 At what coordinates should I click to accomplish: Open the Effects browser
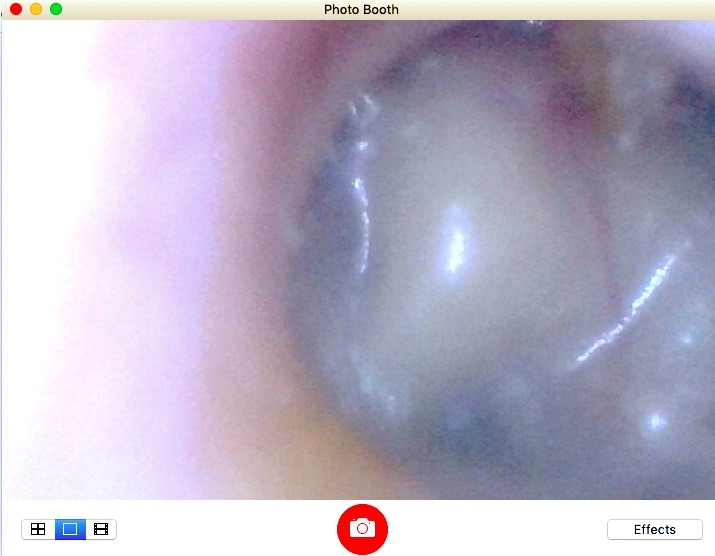pyautogui.click(x=654, y=529)
